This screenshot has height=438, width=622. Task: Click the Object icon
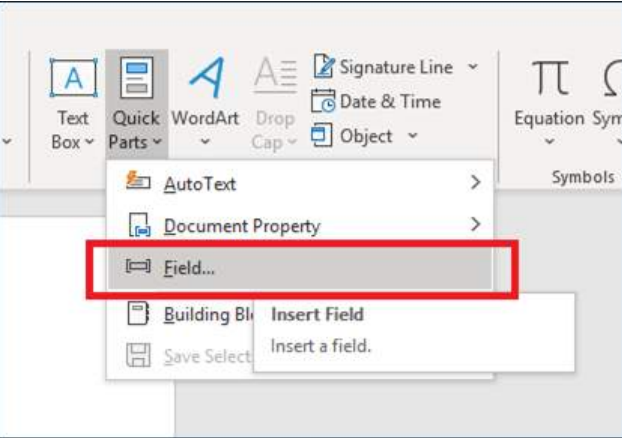click(x=322, y=135)
